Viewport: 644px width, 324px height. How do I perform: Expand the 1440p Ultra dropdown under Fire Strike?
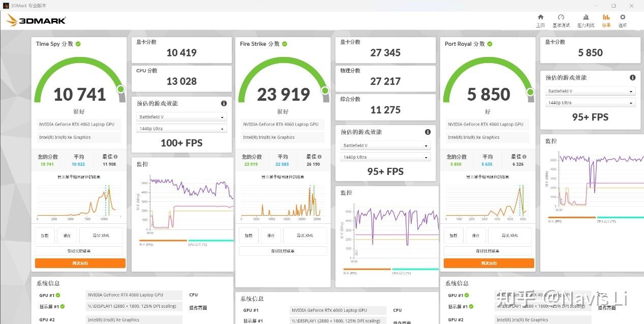(386, 157)
